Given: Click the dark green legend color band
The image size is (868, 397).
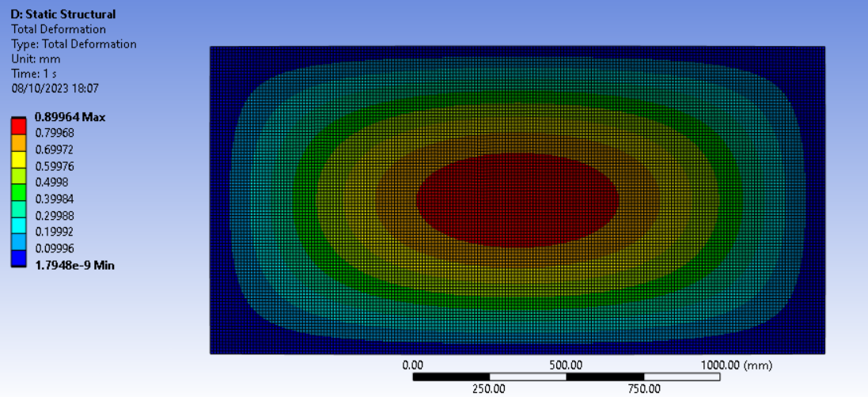Looking at the screenshot, I should (x=19, y=191).
